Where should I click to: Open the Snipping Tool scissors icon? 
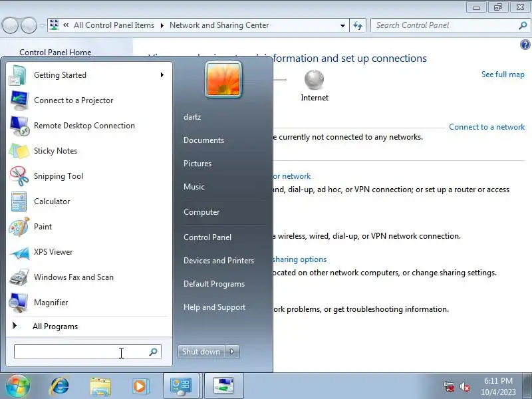coord(19,176)
